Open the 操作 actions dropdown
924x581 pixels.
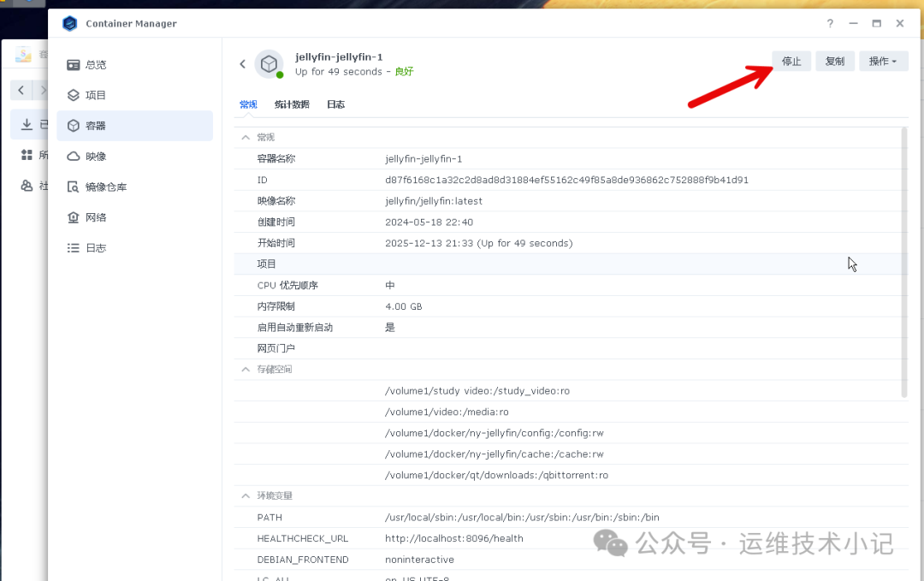(883, 62)
